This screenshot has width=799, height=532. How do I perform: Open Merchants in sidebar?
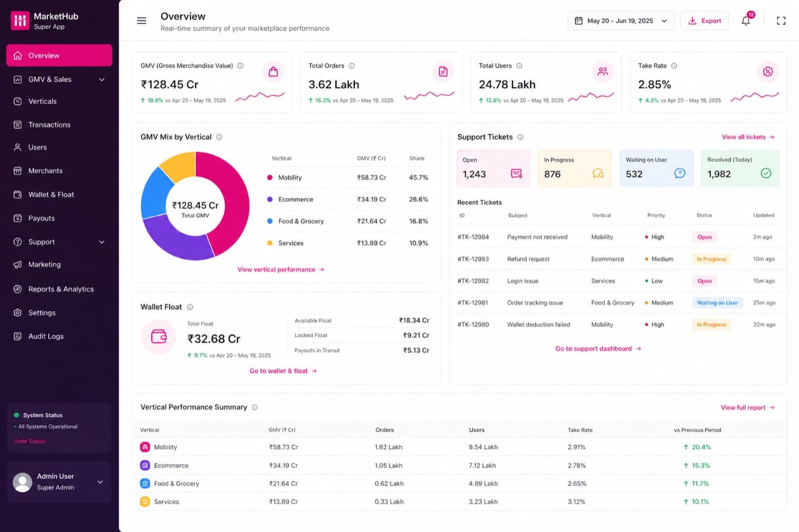59,171
